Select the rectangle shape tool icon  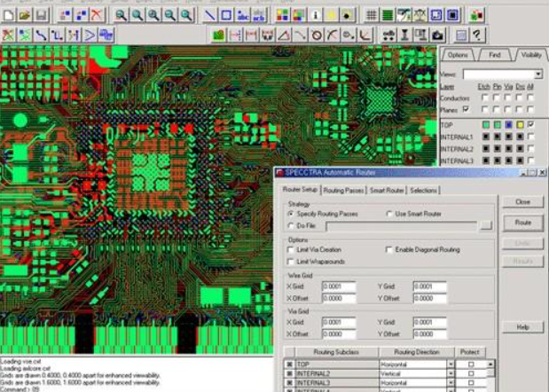click(225, 15)
